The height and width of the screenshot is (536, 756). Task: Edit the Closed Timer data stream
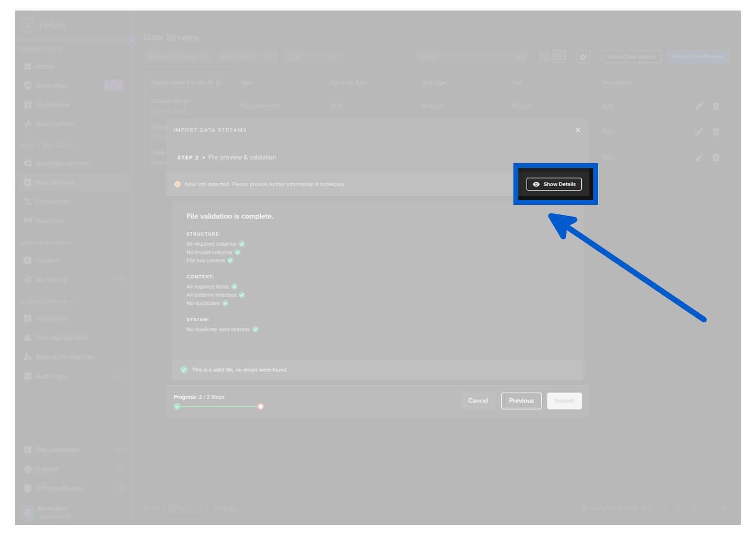tap(699, 106)
